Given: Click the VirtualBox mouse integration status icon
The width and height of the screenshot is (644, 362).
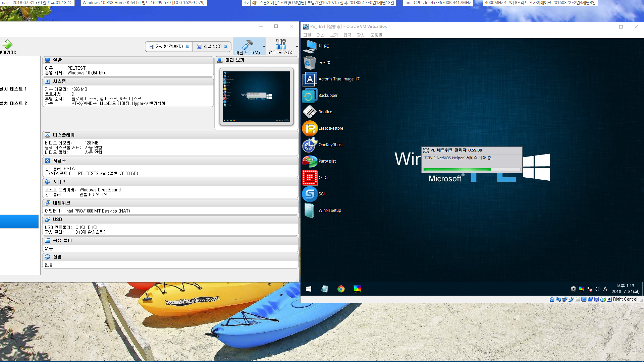Looking at the screenshot, I should (603, 299).
